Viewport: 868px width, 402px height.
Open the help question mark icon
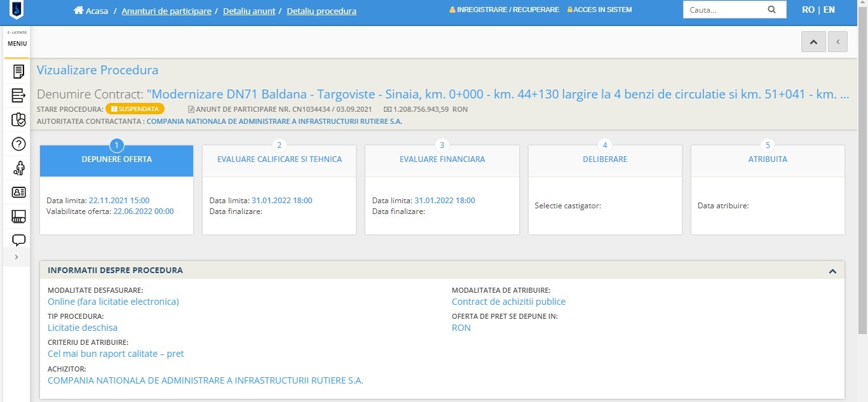[18, 144]
